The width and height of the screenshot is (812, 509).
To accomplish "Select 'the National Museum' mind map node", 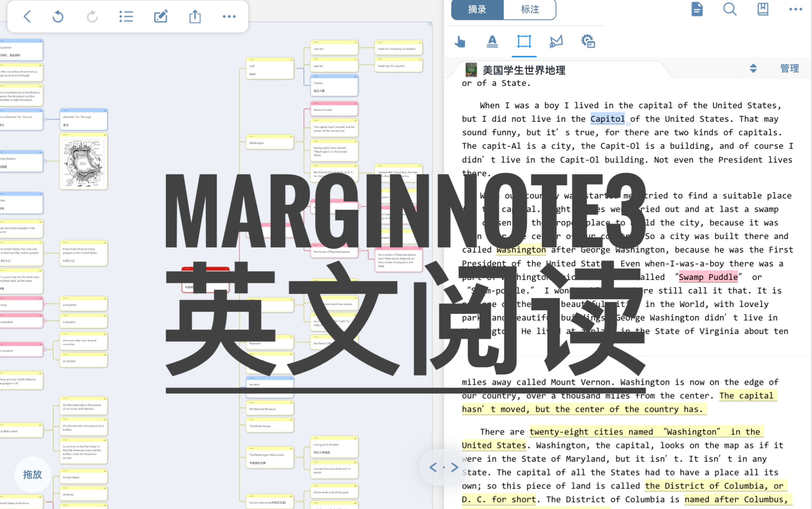I will tap(270, 408).
